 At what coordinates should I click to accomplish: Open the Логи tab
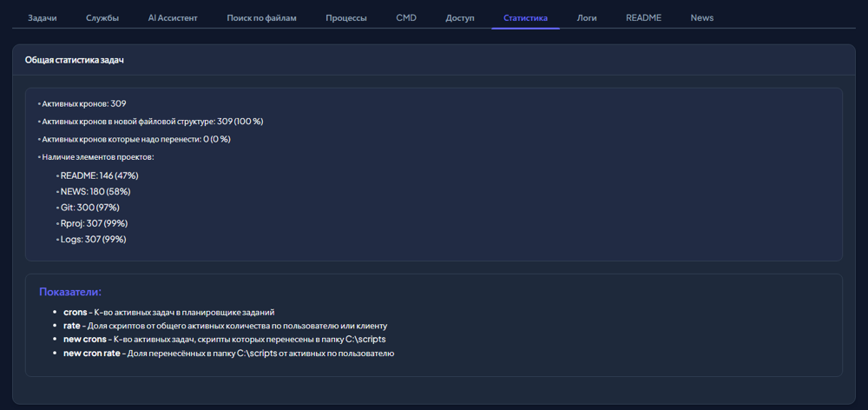(587, 17)
